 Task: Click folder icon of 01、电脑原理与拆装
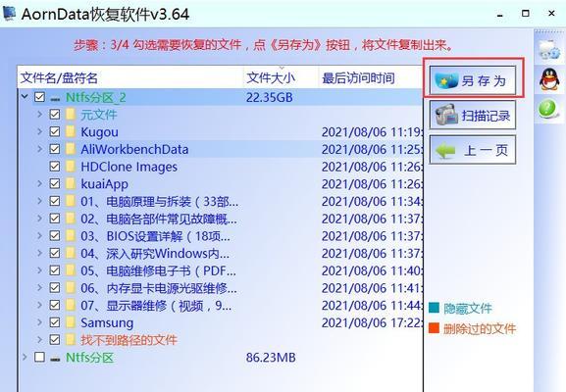click(x=71, y=201)
